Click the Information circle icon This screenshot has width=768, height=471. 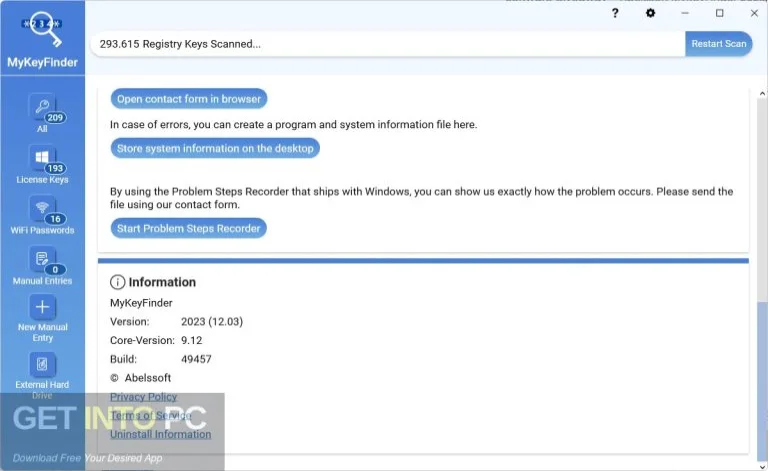click(118, 282)
